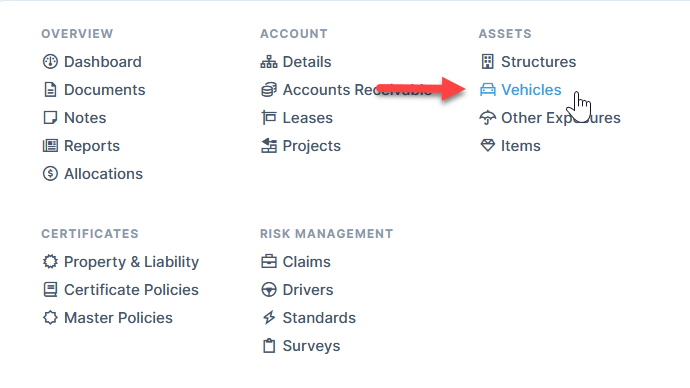The height and width of the screenshot is (388, 690).
Task: Click the Items diamond icon
Action: pos(488,146)
